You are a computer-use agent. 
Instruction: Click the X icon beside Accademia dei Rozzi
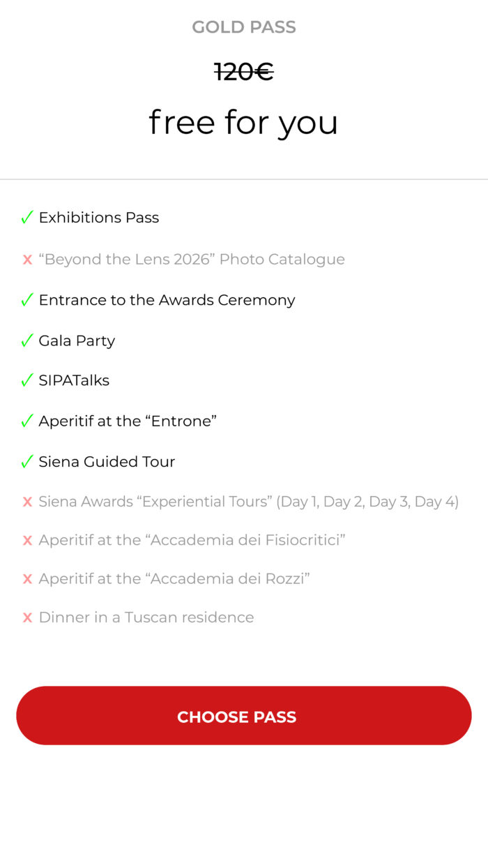[27, 579]
